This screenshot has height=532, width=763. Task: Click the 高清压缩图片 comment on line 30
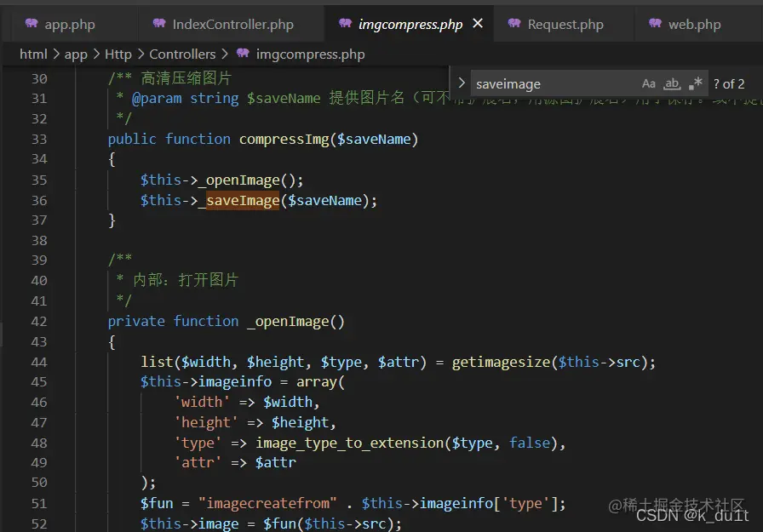coord(186,78)
